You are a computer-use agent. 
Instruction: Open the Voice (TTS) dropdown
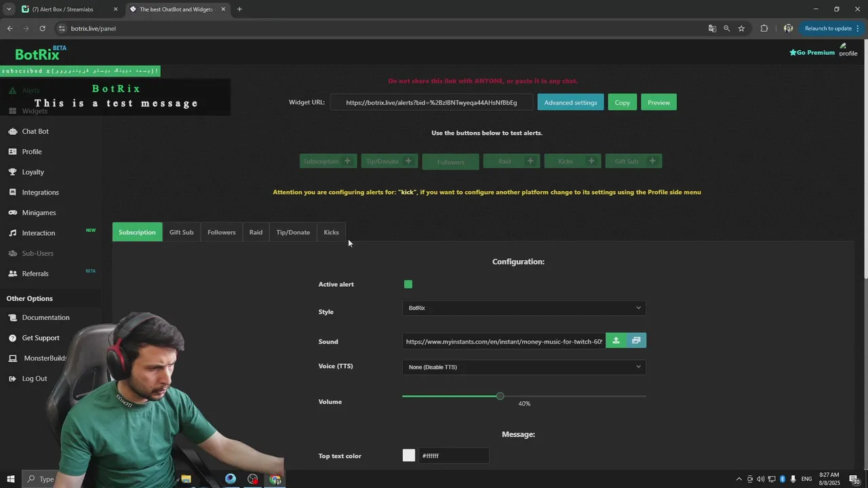point(524,367)
